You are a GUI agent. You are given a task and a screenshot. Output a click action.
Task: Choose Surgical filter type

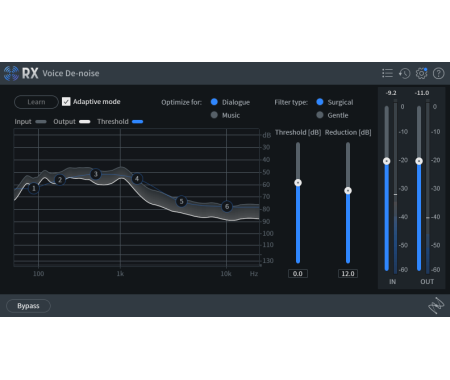(x=320, y=102)
